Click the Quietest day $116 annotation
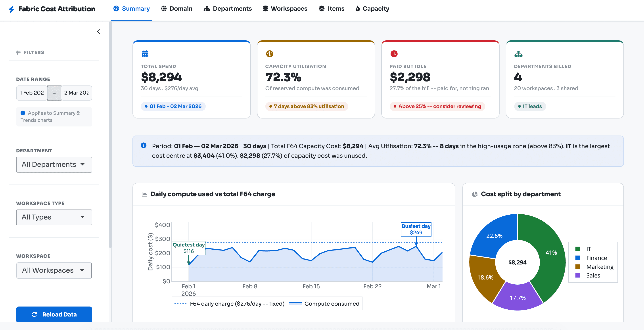 (x=189, y=248)
